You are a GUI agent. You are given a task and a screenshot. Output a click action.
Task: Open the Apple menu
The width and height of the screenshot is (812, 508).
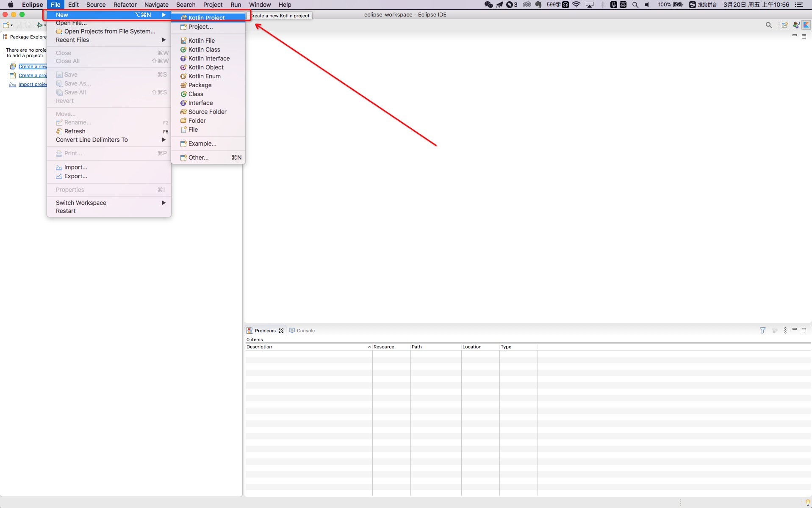(11, 5)
